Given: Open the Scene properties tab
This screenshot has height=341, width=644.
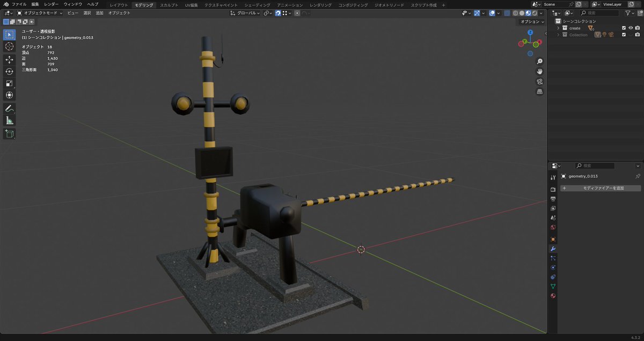Looking at the screenshot, I should point(553,218).
